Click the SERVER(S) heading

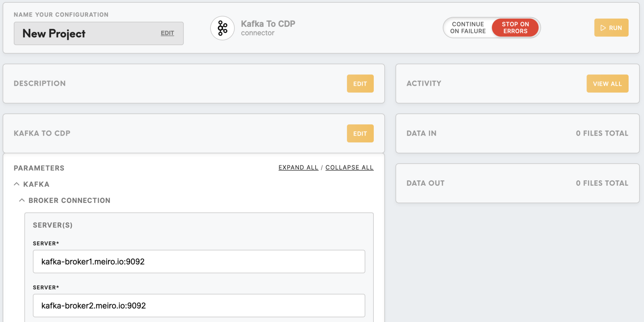(53, 225)
